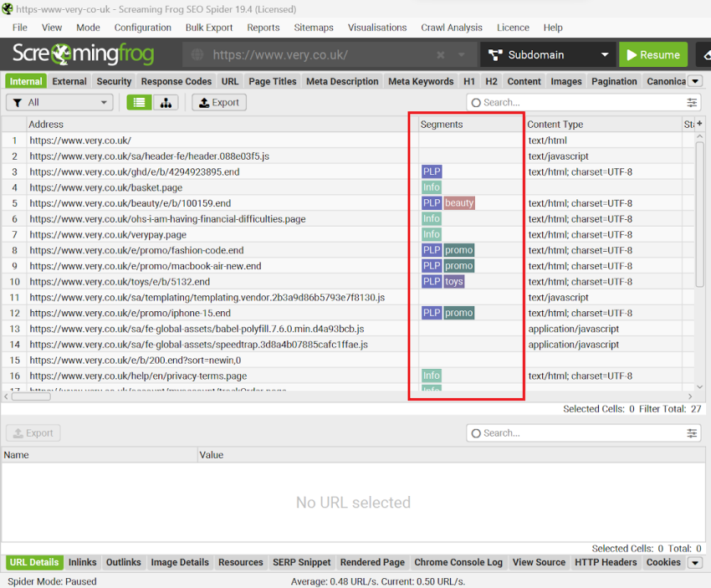Switch to list view

pos(139,102)
